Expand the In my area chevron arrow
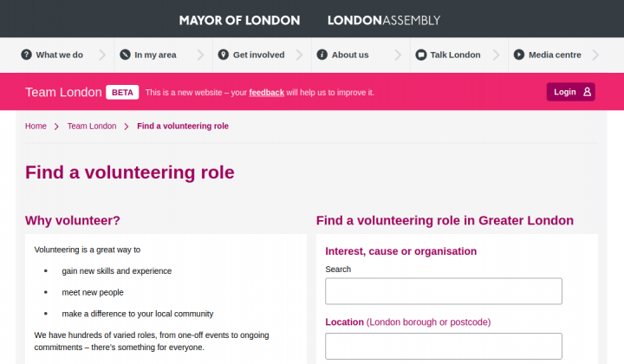 (x=200, y=55)
